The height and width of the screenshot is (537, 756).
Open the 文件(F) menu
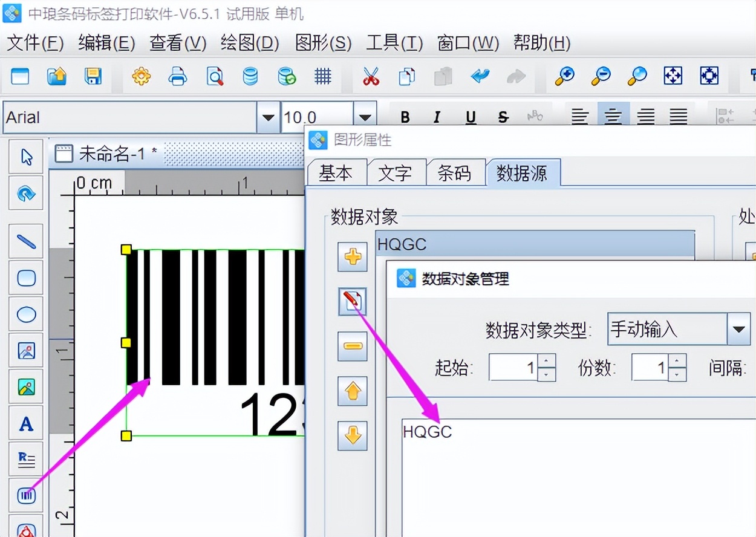35,43
